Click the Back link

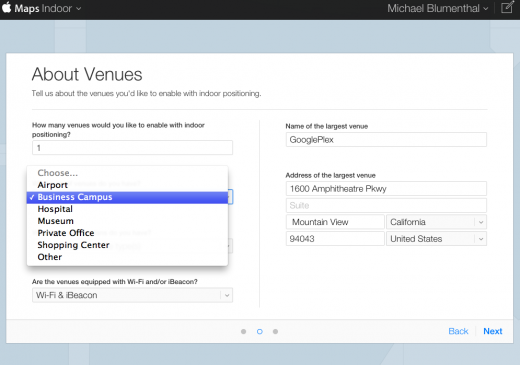(x=458, y=331)
